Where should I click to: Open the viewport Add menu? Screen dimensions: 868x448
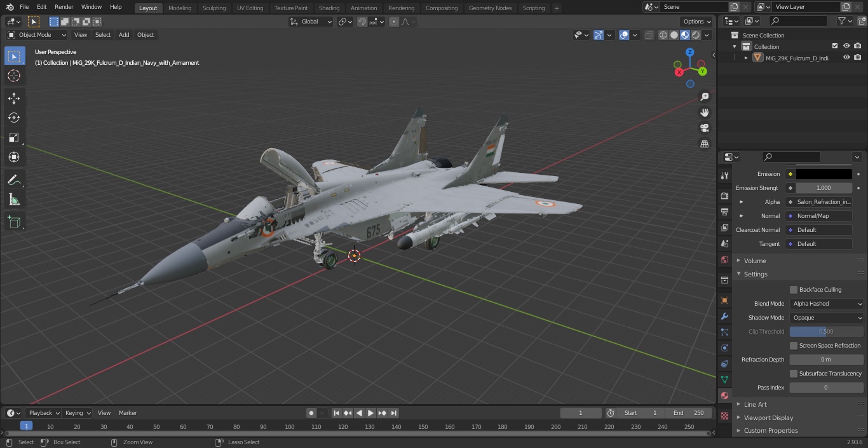(x=124, y=35)
